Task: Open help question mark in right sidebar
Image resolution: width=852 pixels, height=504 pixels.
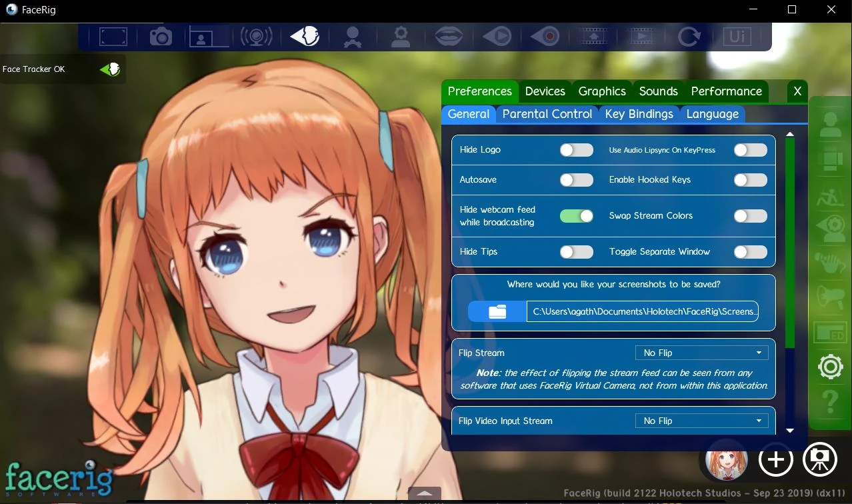Action: point(830,402)
